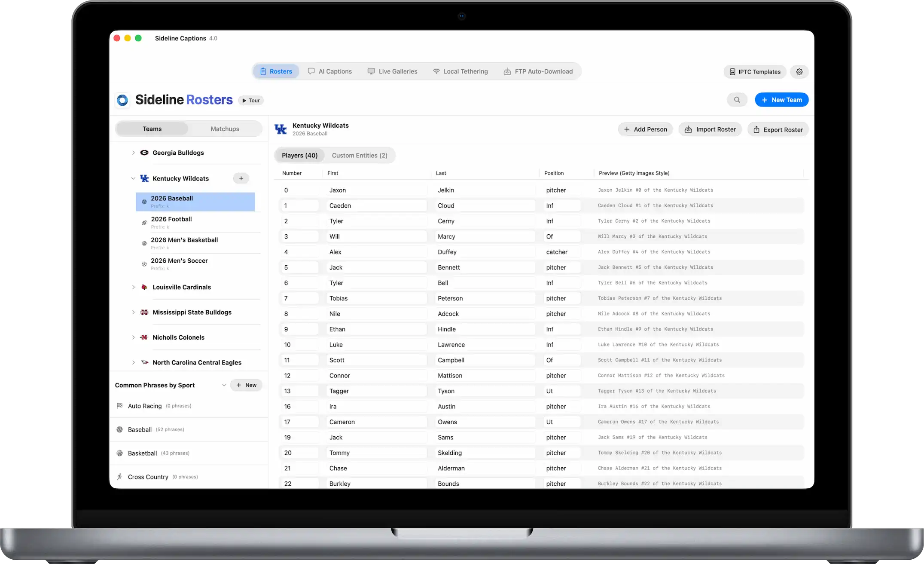
Task: Select the Players (40) tab
Action: tap(300, 155)
